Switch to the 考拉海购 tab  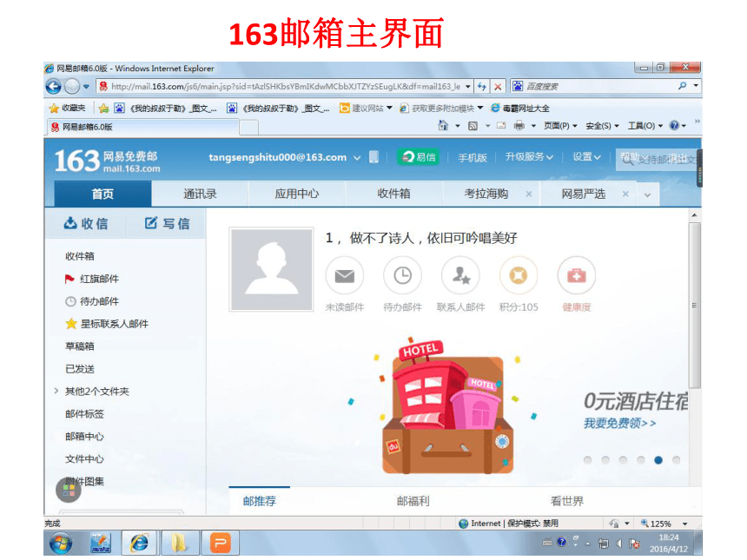(486, 194)
